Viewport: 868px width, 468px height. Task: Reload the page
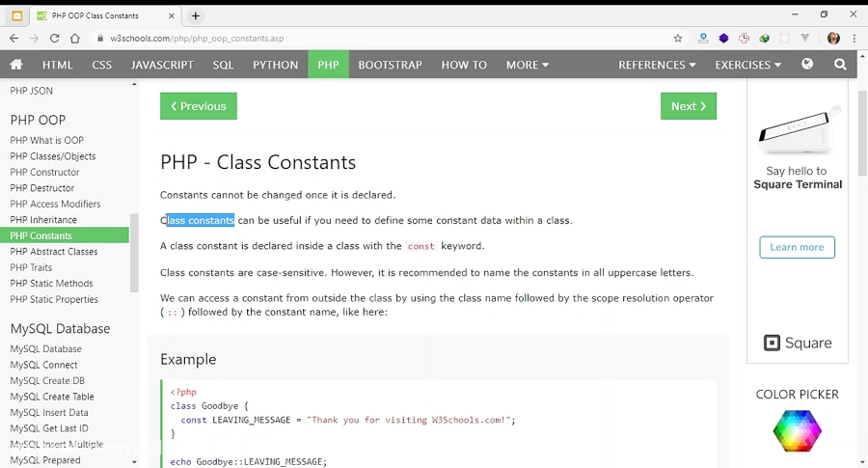click(54, 39)
